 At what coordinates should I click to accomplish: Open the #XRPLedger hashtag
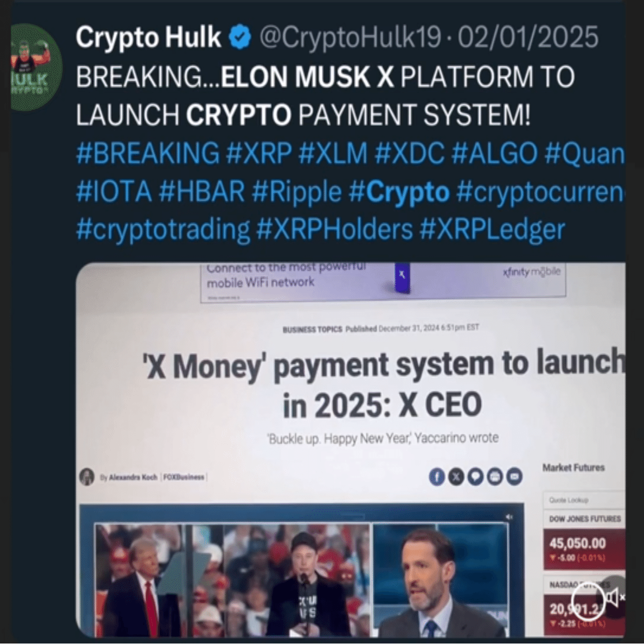492,230
